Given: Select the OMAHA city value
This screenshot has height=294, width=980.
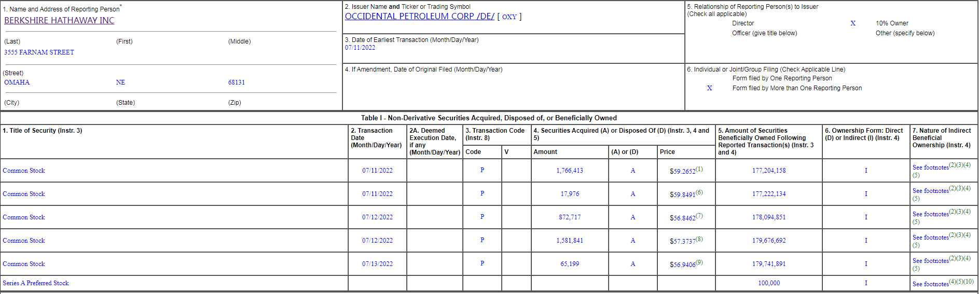Looking at the screenshot, I should pos(17,82).
